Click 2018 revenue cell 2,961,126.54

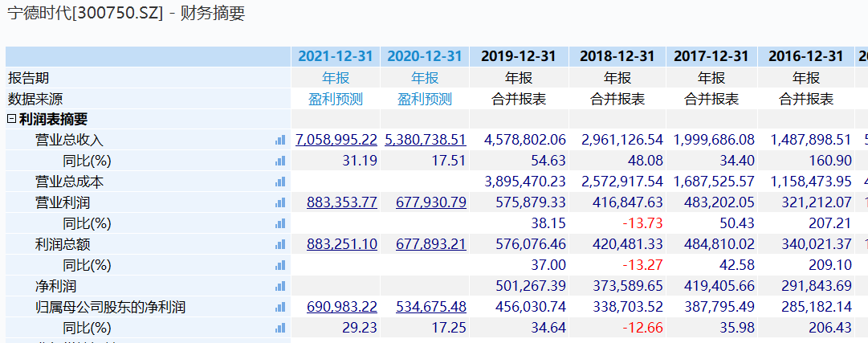pyautogui.click(x=622, y=141)
